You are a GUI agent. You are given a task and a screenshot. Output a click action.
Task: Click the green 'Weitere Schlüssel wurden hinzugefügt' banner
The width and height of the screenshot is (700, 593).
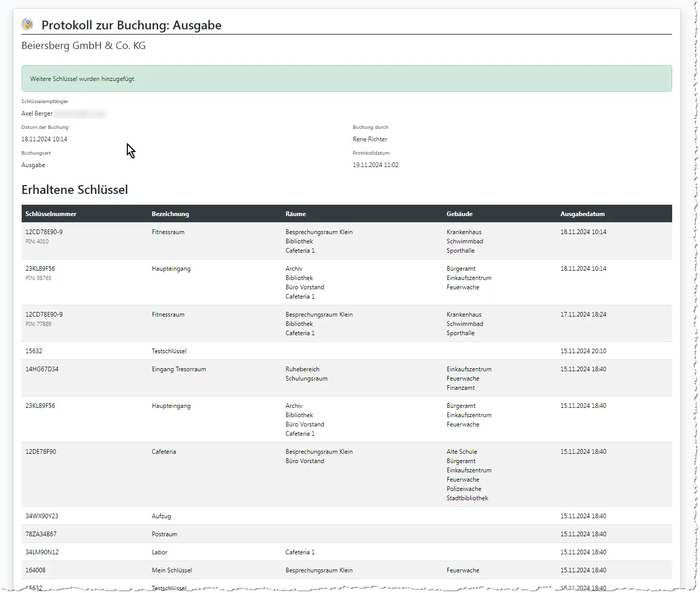346,79
